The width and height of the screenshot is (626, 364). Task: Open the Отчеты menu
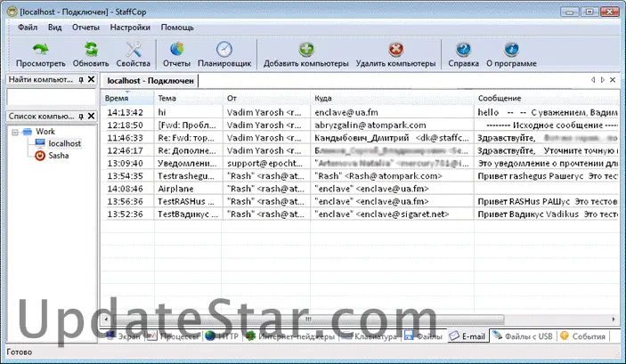[x=85, y=28]
